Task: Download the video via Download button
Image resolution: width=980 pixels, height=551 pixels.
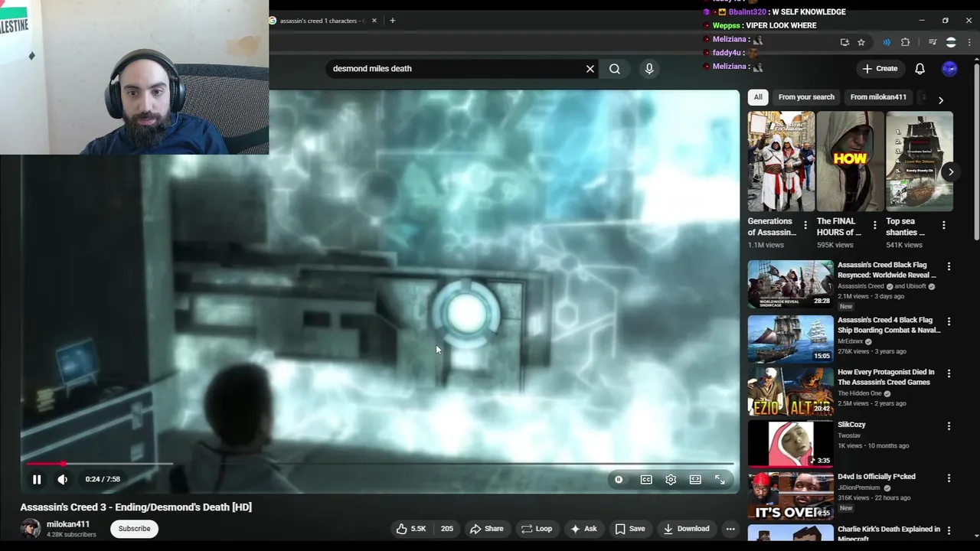Action: pos(686,529)
